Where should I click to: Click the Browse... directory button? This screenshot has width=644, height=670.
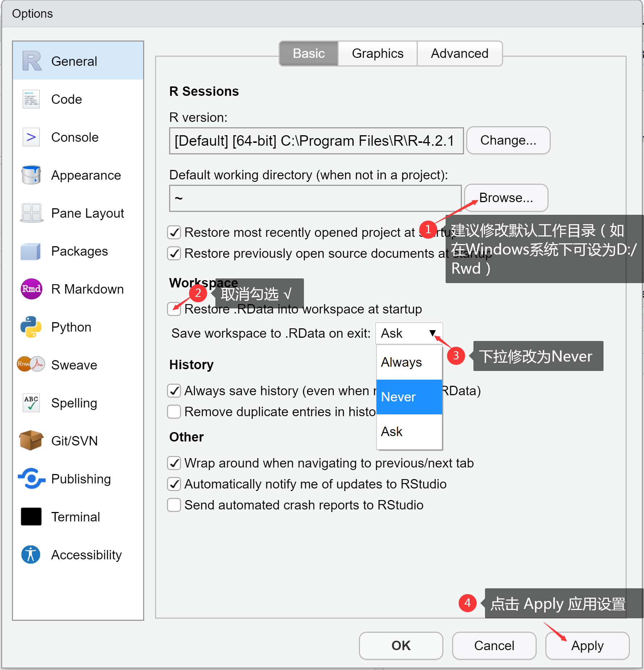point(506,198)
